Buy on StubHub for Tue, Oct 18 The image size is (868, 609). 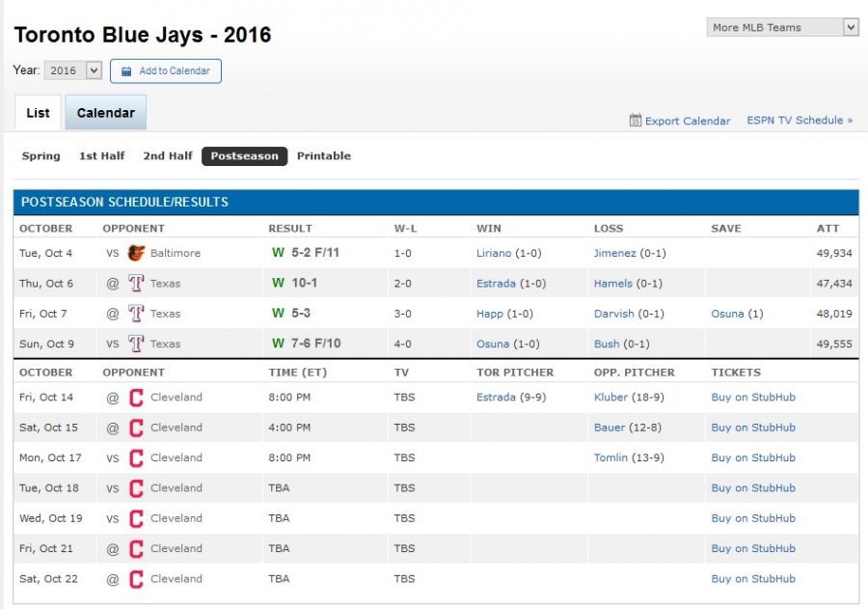click(753, 488)
